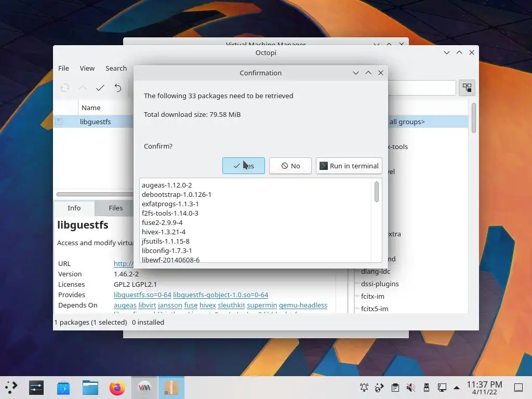Follow the qemu-headless dependency link

coord(303,305)
